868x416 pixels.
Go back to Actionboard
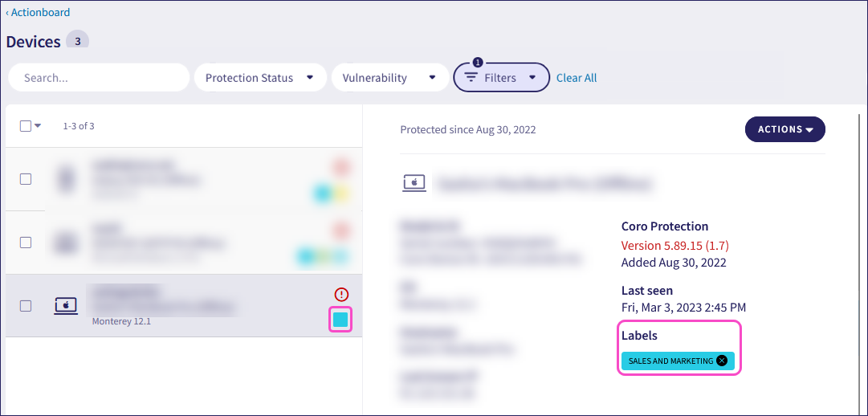[x=38, y=12]
